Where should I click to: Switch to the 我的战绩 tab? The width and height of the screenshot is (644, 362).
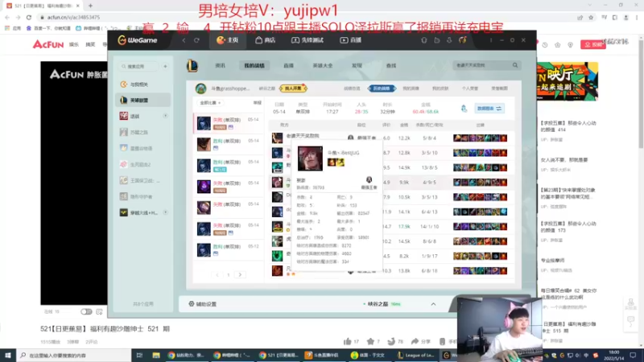click(254, 66)
